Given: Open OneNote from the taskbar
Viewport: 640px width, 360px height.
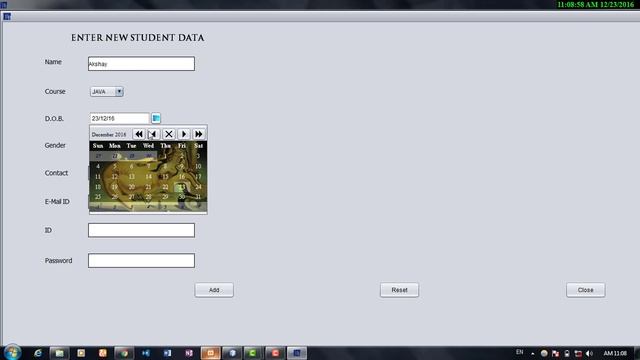Looking at the screenshot, I should pos(189,353).
